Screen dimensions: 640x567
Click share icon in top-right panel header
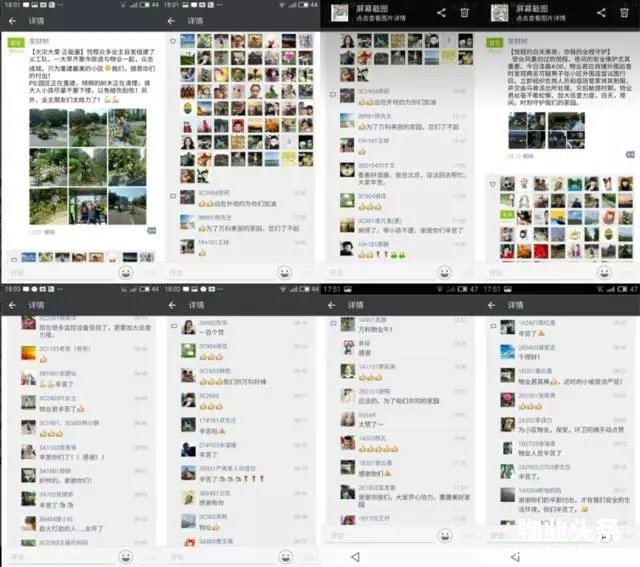click(x=601, y=13)
